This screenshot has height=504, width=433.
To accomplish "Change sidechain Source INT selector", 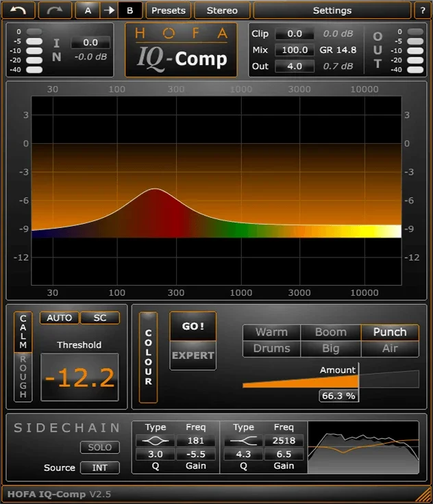I will [100, 468].
